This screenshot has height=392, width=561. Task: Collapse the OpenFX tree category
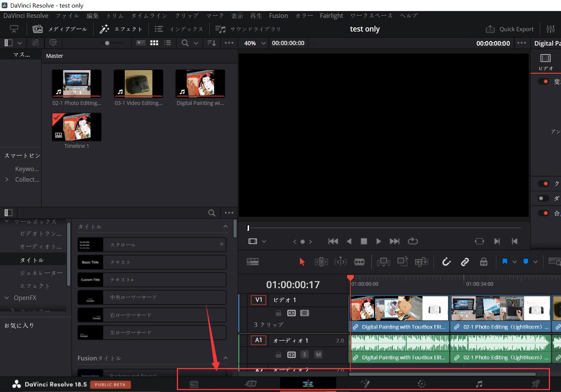click(x=6, y=298)
